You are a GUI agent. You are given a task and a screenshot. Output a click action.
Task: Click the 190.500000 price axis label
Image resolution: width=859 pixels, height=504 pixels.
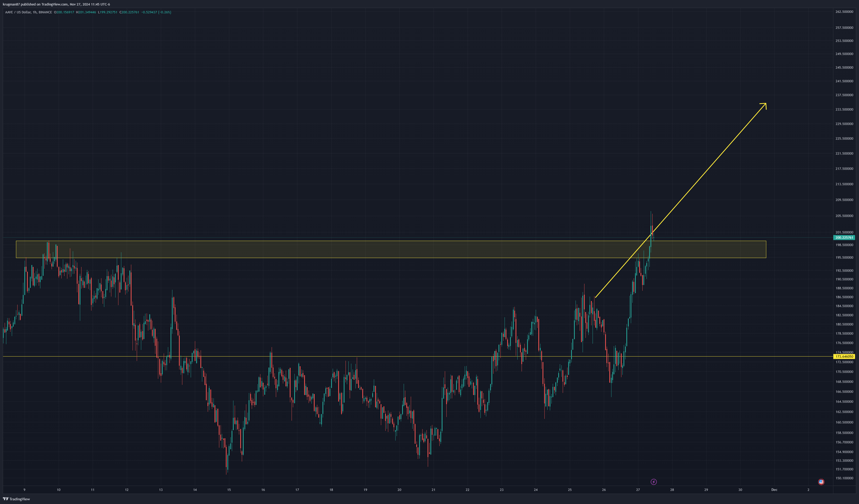844,279
